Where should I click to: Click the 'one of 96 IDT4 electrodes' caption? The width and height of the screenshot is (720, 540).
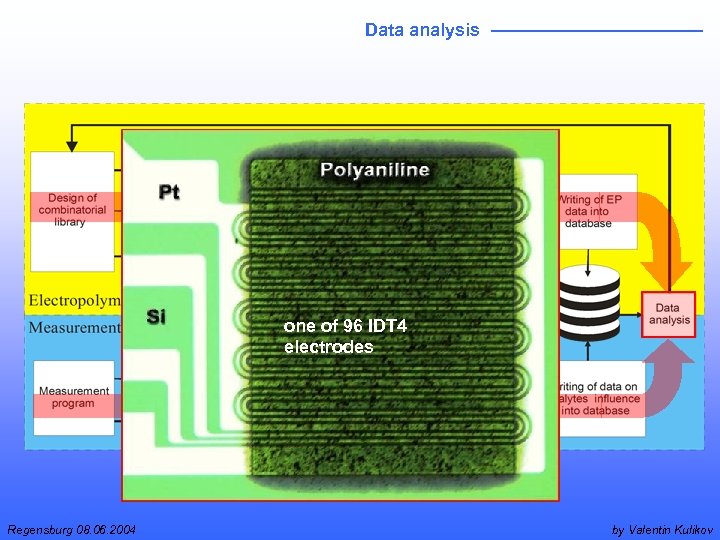click(345, 336)
